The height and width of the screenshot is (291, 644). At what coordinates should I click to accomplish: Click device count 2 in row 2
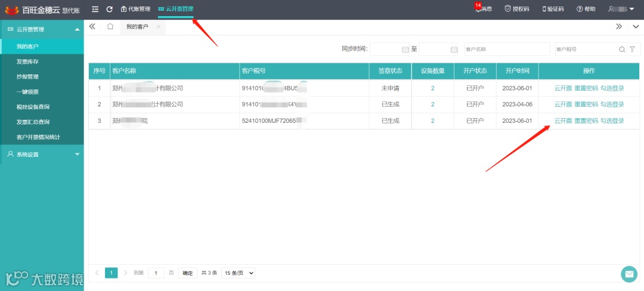432,104
